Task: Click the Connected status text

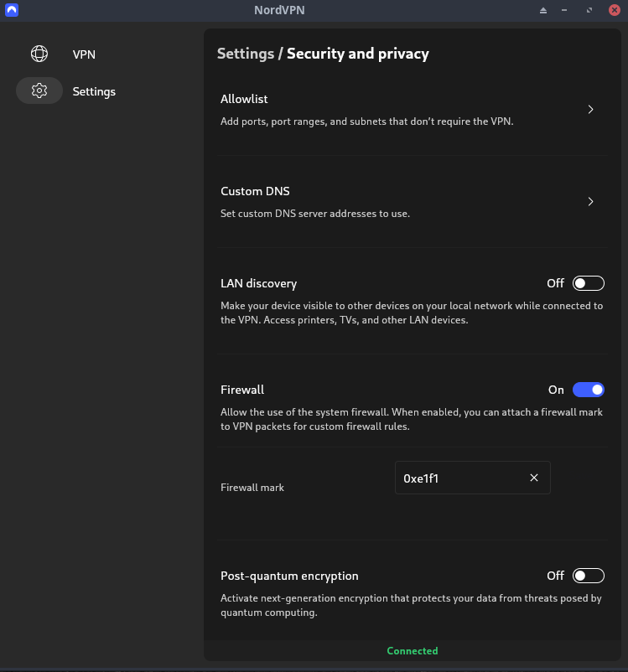Action: [x=413, y=651]
